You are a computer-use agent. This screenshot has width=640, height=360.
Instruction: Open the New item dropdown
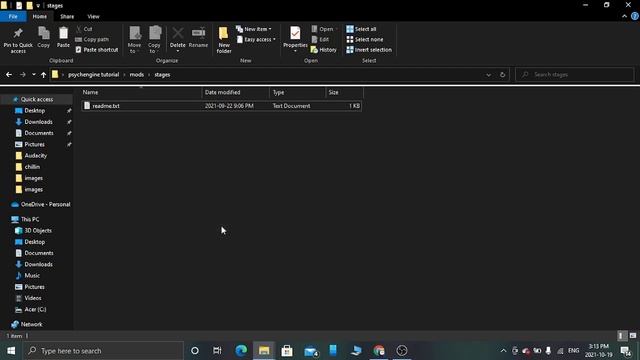pos(253,29)
